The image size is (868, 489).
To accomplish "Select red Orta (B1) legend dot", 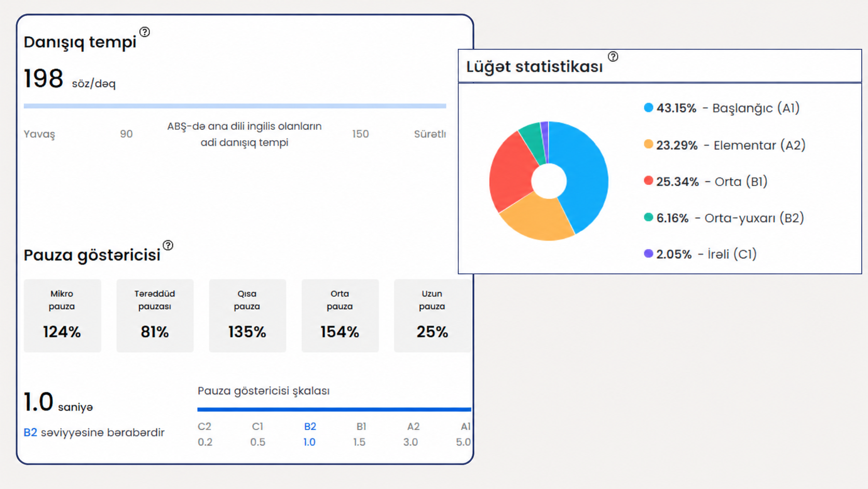I will pyautogui.click(x=648, y=181).
